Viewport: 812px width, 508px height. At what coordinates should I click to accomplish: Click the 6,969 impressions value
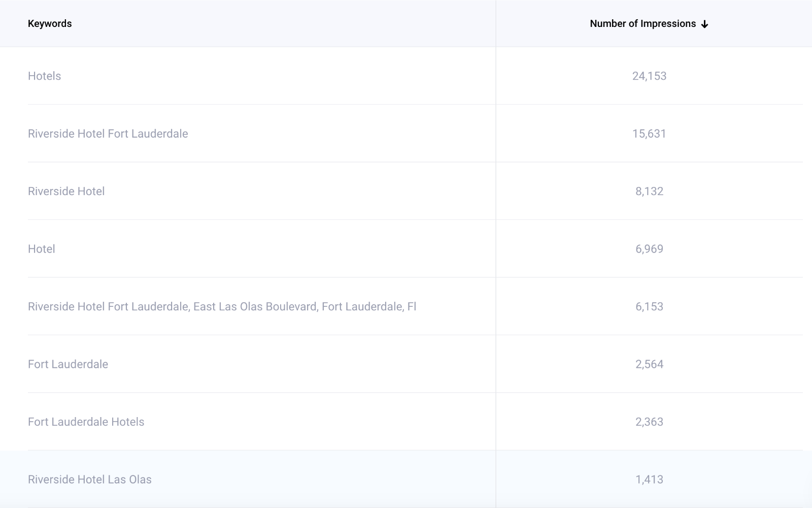[649, 249]
